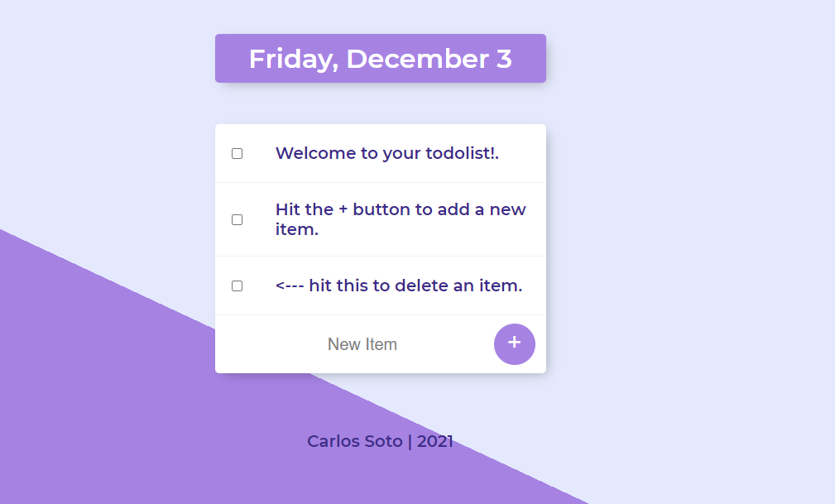This screenshot has width=835, height=504.
Task: Select the text 'Welcome to your todolist!.'
Action: pyautogui.click(x=387, y=153)
